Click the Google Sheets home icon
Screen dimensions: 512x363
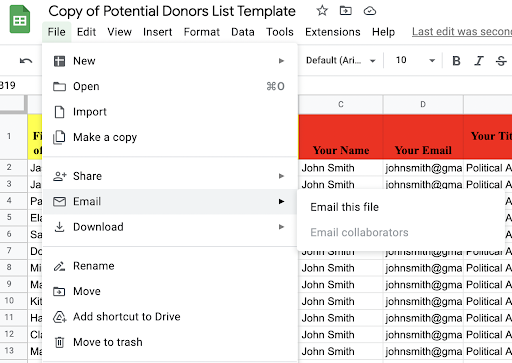(20, 19)
